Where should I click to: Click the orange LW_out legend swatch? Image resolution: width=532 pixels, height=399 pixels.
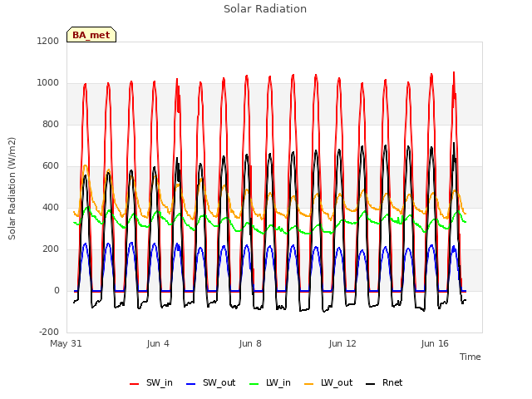[309, 384]
